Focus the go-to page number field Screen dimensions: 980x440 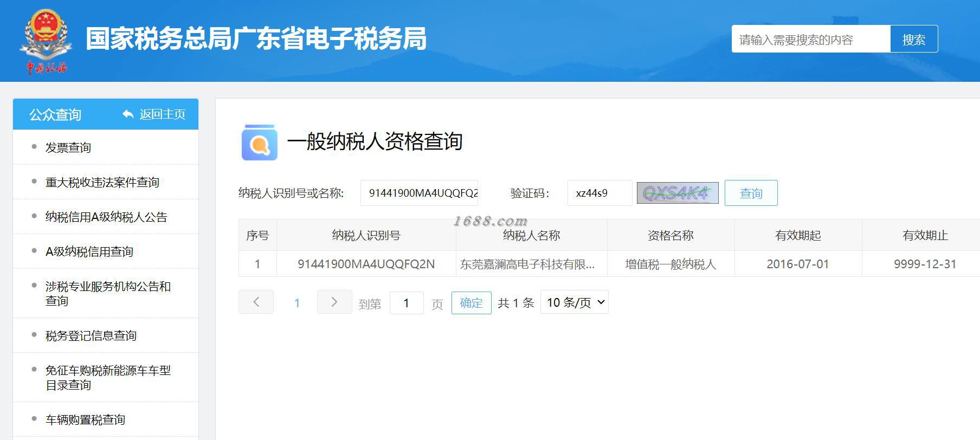pos(407,302)
